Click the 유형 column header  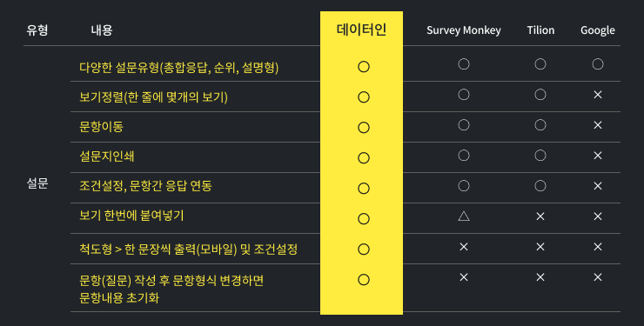(x=37, y=30)
